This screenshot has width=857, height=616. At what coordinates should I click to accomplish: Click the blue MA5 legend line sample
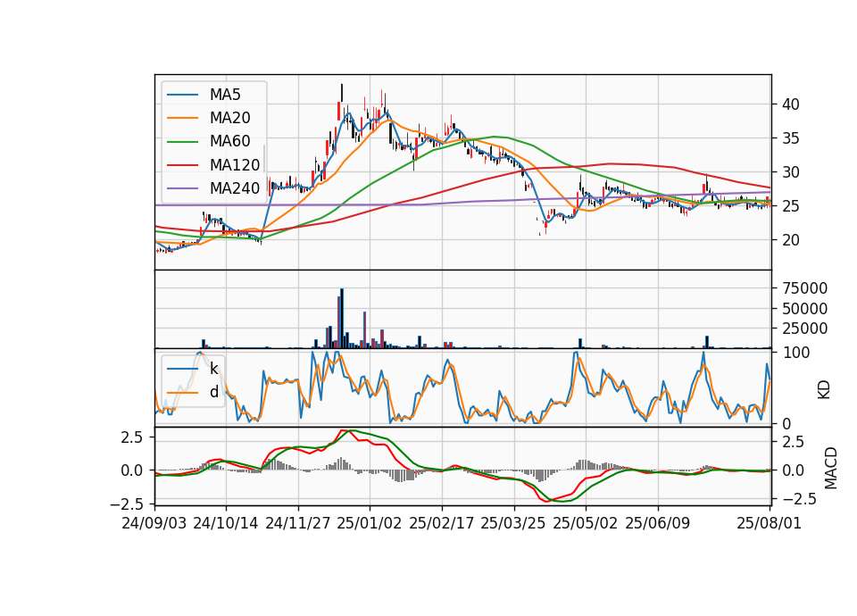click(x=182, y=95)
